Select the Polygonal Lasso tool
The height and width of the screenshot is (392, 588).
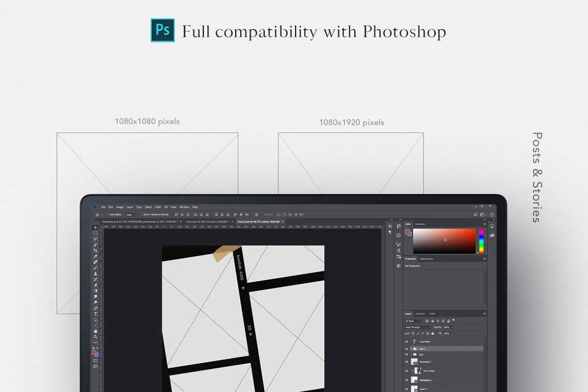pyautogui.click(x=95, y=239)
